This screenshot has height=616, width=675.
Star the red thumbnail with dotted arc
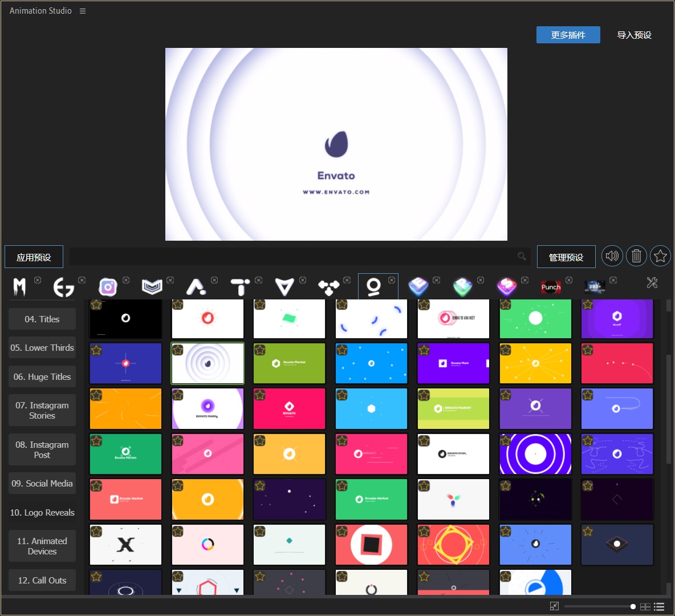click(x=588, y=350)
